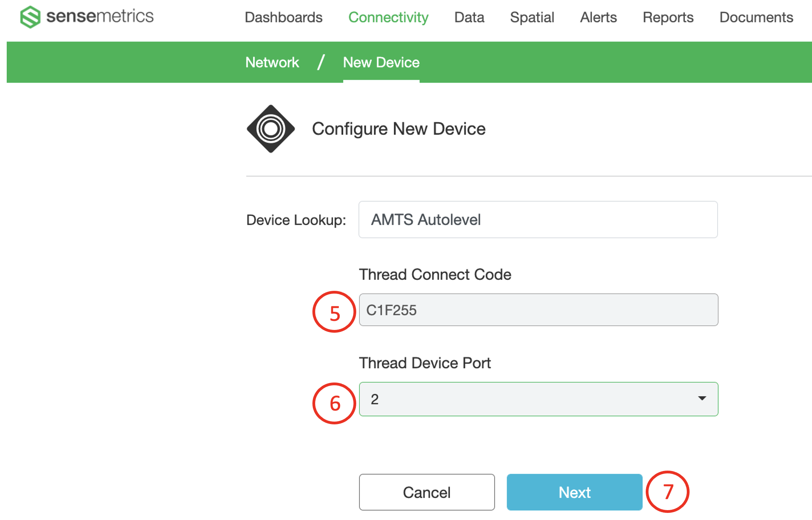Click the Device Lookup field

click(538, 220)
